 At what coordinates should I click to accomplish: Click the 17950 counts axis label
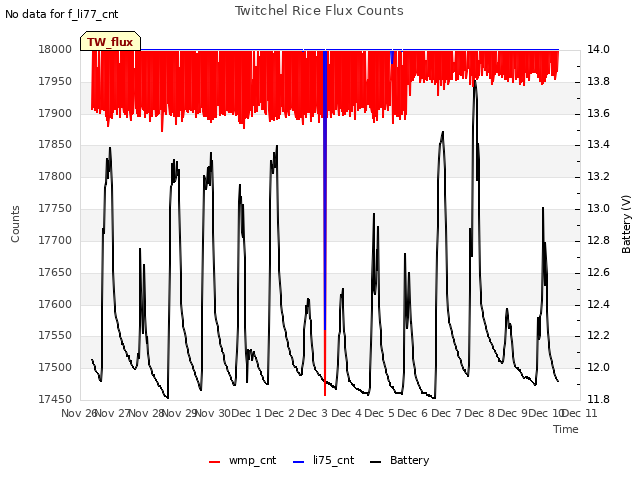click(55, 82)
